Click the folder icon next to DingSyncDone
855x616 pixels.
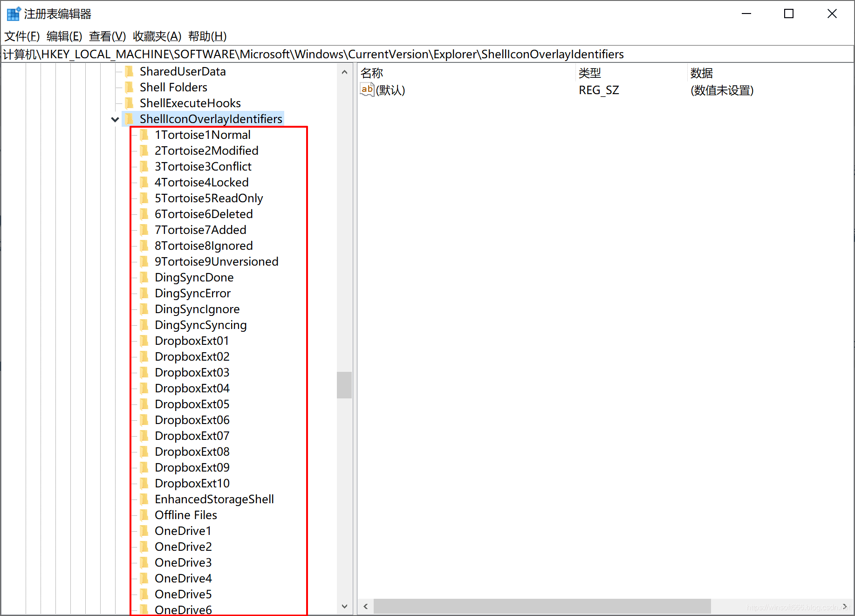144,278
